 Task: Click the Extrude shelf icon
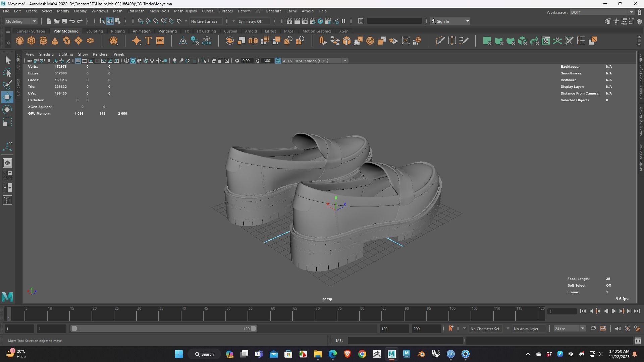point(323,41)
